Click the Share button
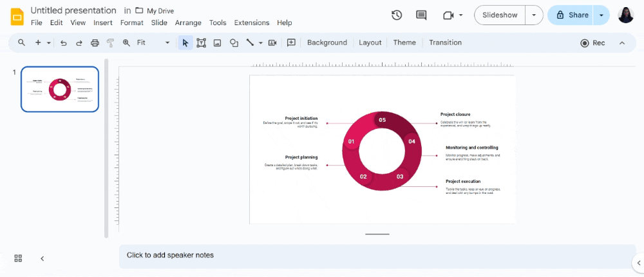The image size is (644, 277). (571, 15)
